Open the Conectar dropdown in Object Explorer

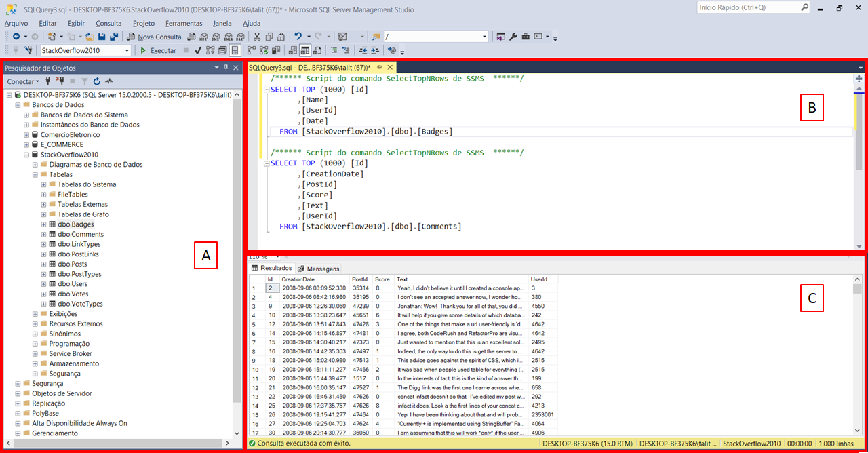pos(23,81)
